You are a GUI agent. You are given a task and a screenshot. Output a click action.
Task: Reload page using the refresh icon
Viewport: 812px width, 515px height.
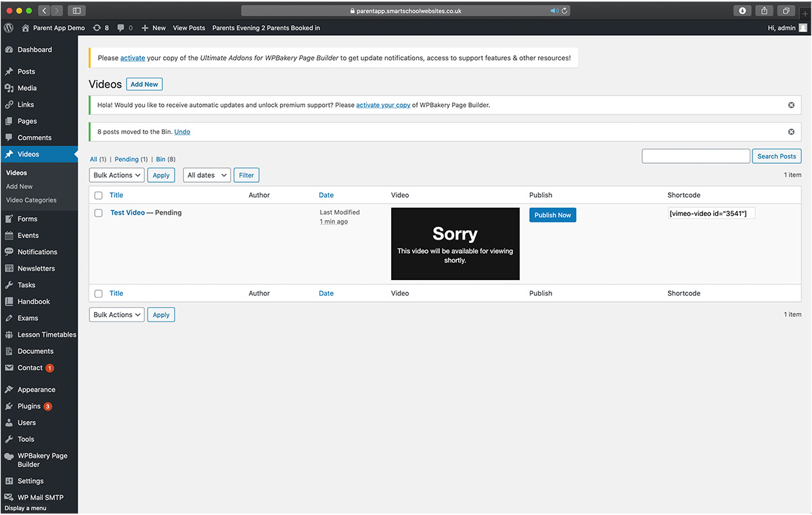click(565, 11)
